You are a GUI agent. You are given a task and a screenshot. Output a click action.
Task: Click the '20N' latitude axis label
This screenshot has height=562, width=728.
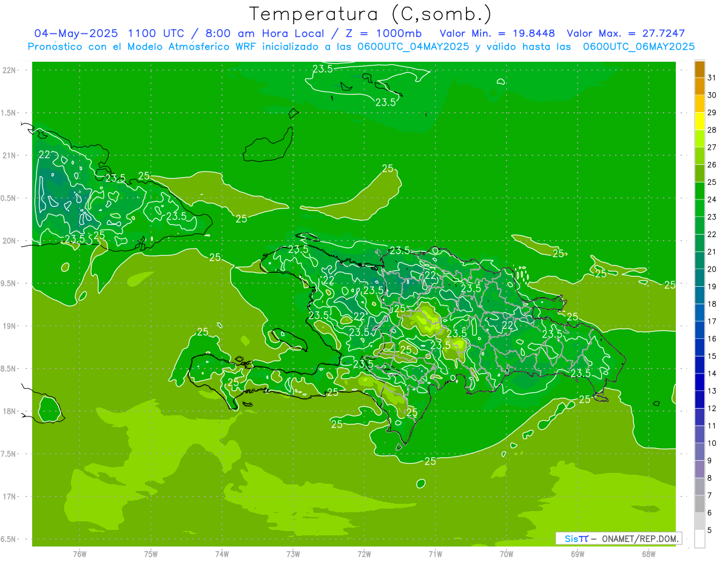pyautogui.click(x=9, y=241)
